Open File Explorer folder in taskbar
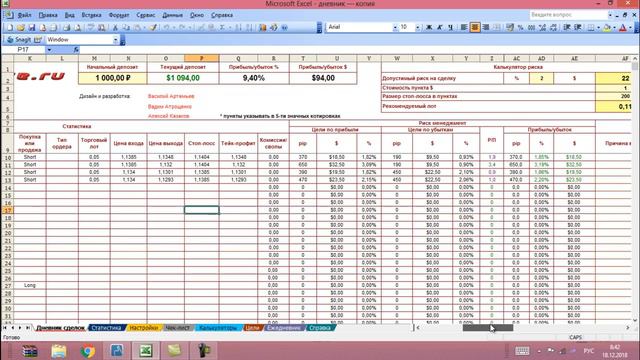 [x=59, y=351]
